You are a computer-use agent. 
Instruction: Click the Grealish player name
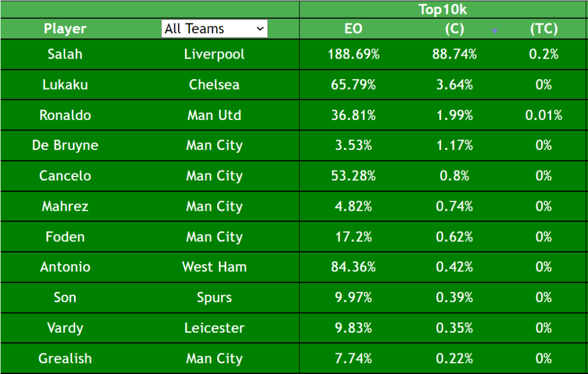(65, 358)
